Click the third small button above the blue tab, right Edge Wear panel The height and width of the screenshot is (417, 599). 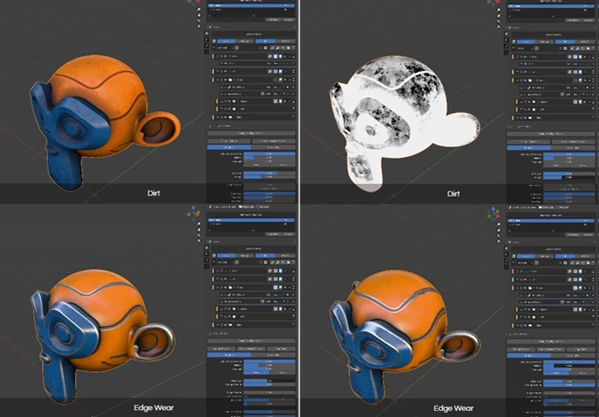click(x=581, y=349)
